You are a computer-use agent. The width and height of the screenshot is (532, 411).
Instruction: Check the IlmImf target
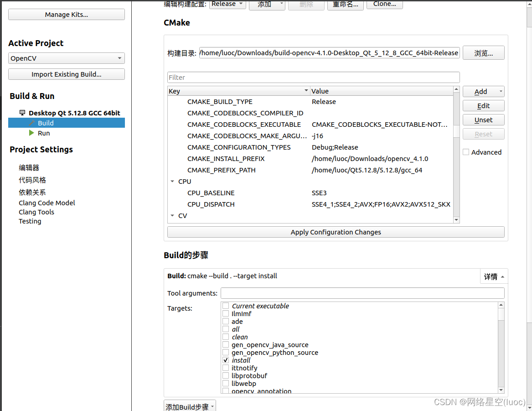[x=226, y=313]
